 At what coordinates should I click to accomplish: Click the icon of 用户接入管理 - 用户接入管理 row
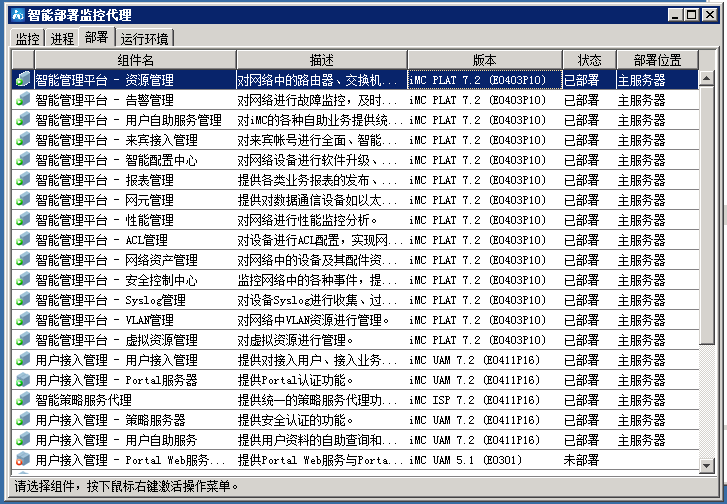(23, 360)
